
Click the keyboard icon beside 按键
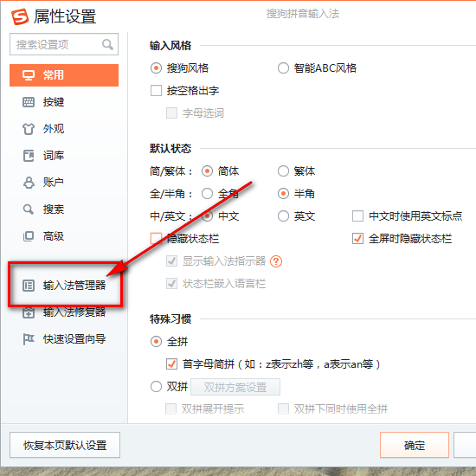29,102
